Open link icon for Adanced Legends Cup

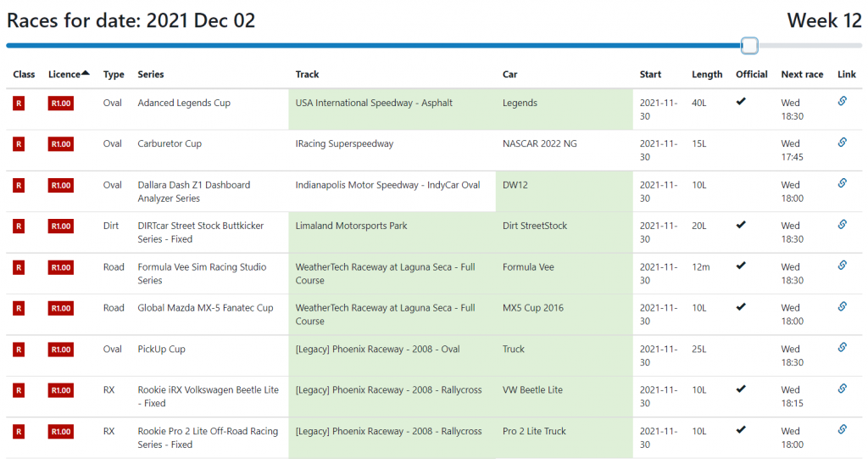coord(842,101)
